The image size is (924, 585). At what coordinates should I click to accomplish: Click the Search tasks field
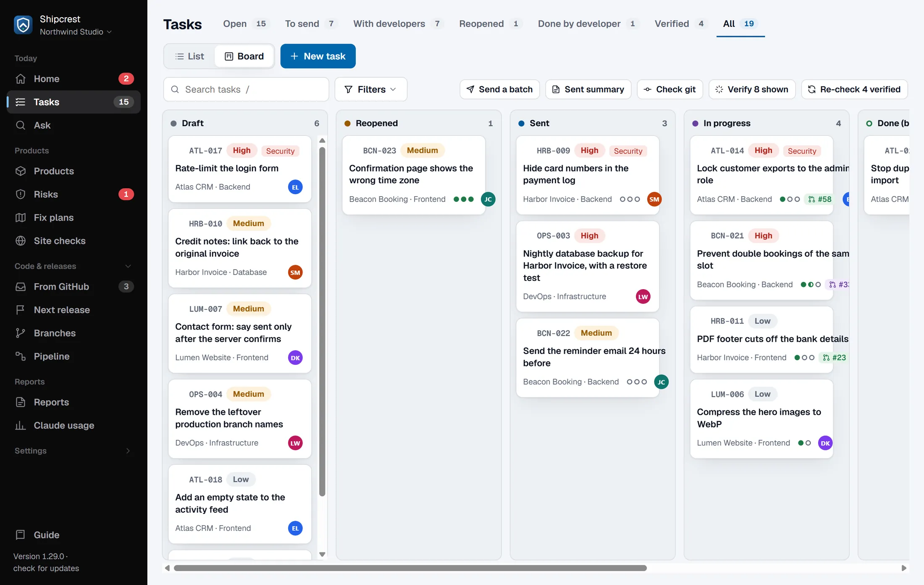pyautogui.click(x=246, y=89)
